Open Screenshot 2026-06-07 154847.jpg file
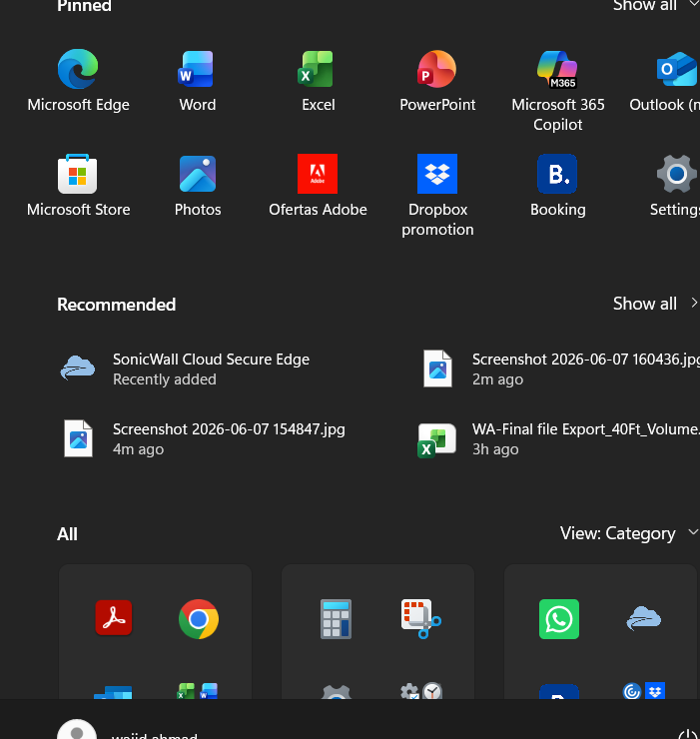Viewport: 700px width, 739px height. click(203, 438)
